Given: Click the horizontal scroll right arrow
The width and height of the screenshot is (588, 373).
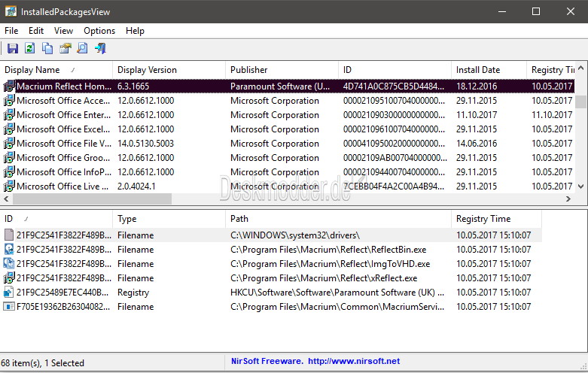Looking at the screenshot, I should tap(568, 199).
